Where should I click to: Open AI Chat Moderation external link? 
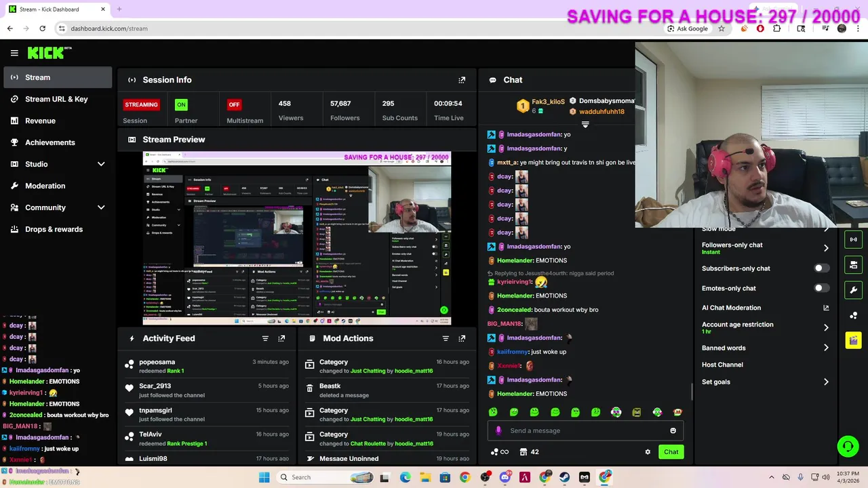coord(826,308)
